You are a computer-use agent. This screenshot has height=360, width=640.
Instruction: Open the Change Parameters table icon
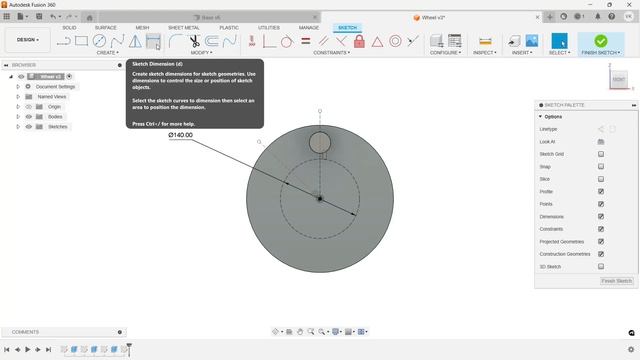point(454,41)
